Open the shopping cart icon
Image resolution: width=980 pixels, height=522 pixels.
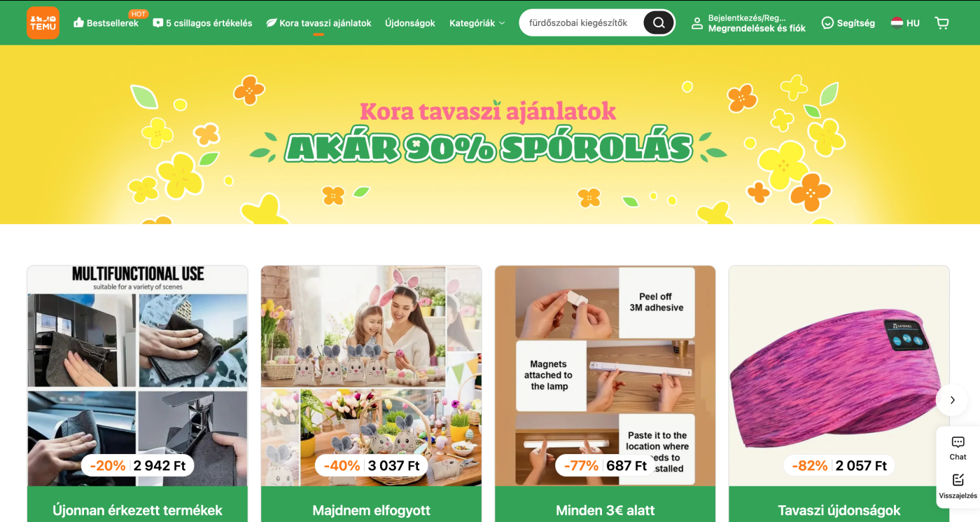[x=941, y=22]
